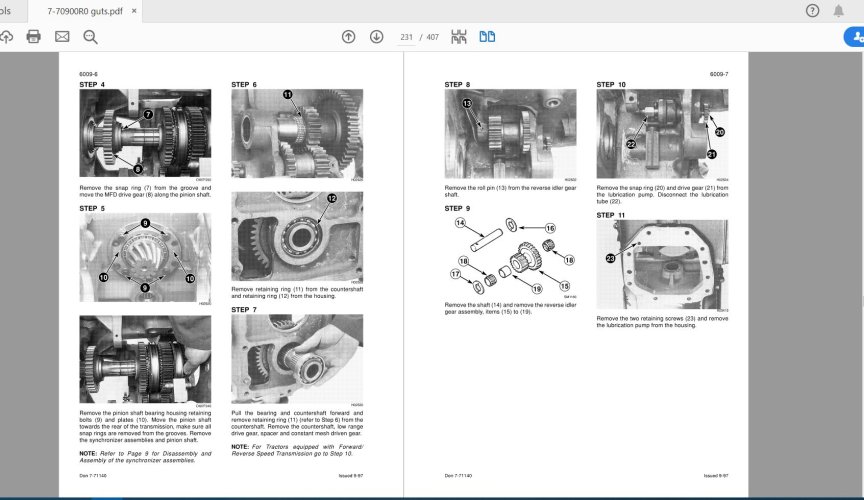Click the STEP 7 bearing removal photo
864x500 pixels.
click(x=297, y=359)
